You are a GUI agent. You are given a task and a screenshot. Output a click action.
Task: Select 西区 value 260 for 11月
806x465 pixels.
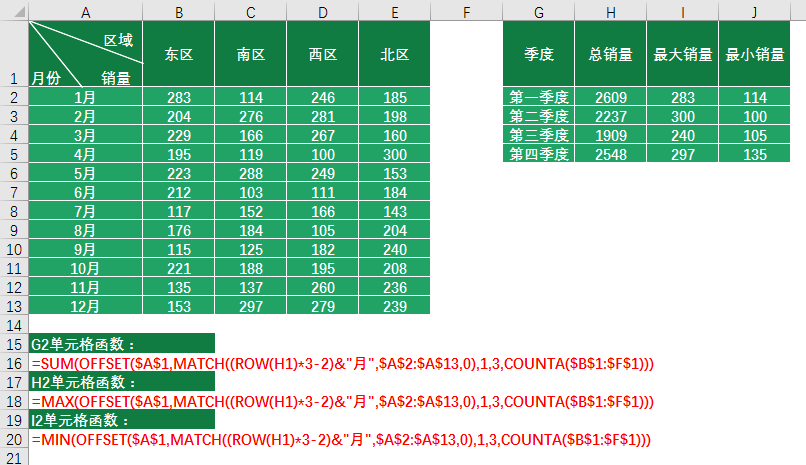pos(322,287)
